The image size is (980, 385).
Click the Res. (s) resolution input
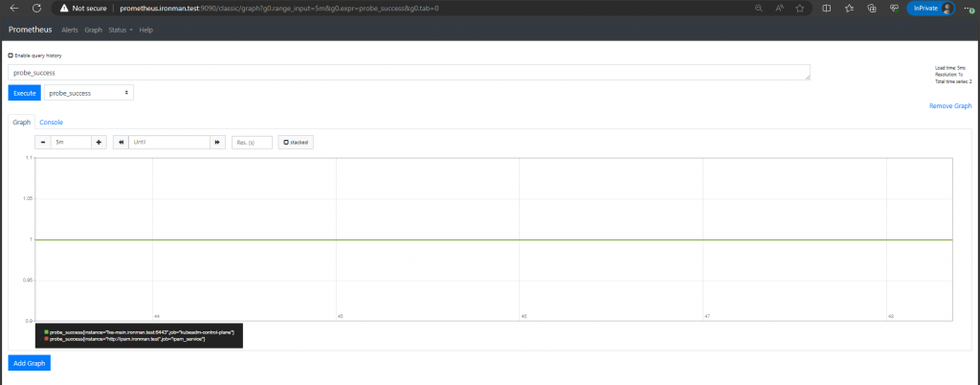(253, 143)
